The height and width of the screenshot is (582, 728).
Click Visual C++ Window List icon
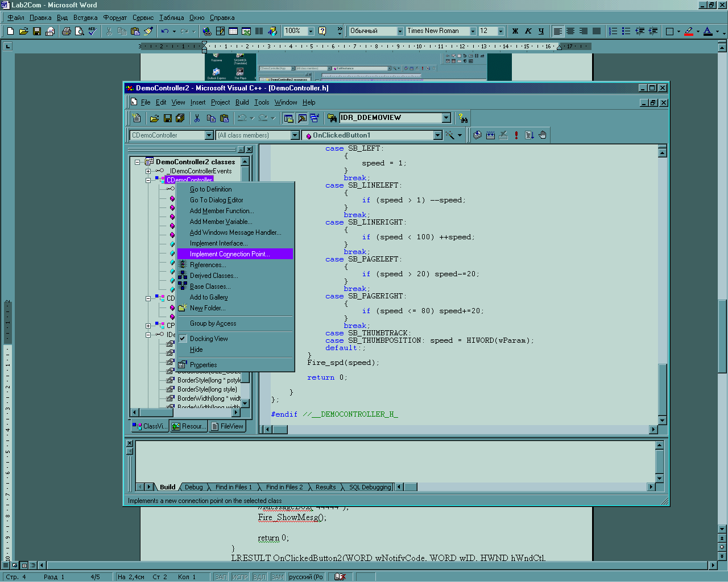(x=315, y=118)
